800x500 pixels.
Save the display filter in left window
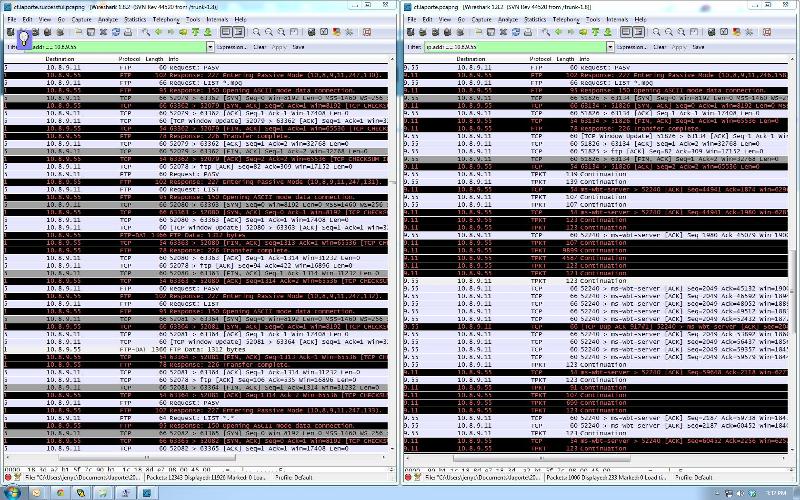[298, 47]
